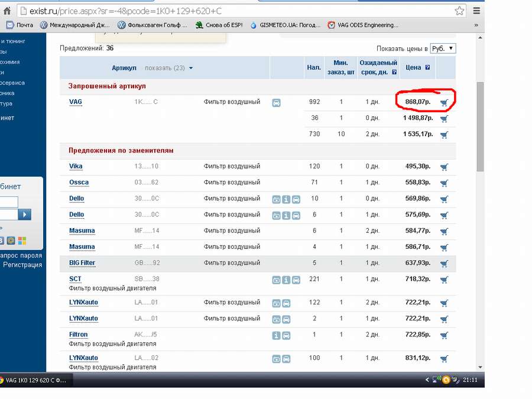
Task: Sign in with the Microsoft logo icon
Action: point(22,241)
